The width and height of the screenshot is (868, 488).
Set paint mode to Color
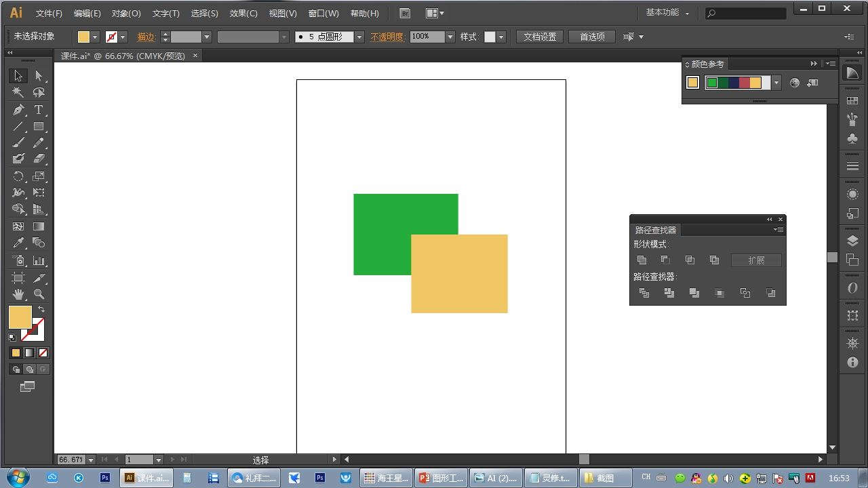click(16, 353)
